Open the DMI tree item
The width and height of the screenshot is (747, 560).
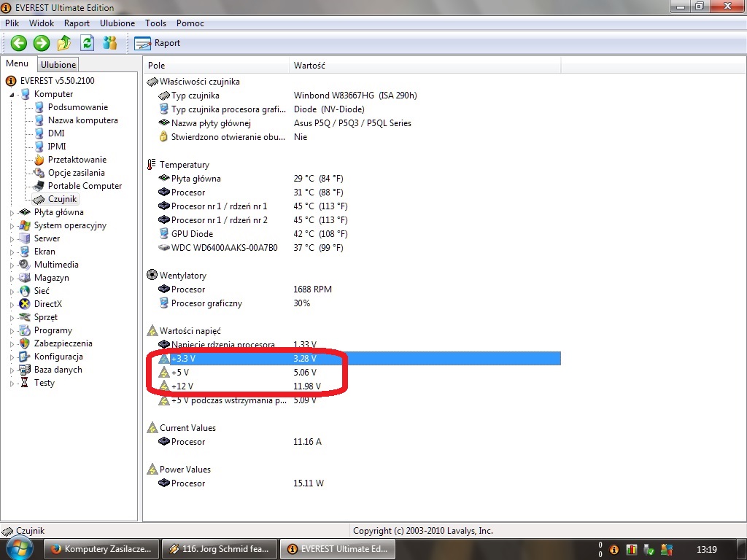56,133
